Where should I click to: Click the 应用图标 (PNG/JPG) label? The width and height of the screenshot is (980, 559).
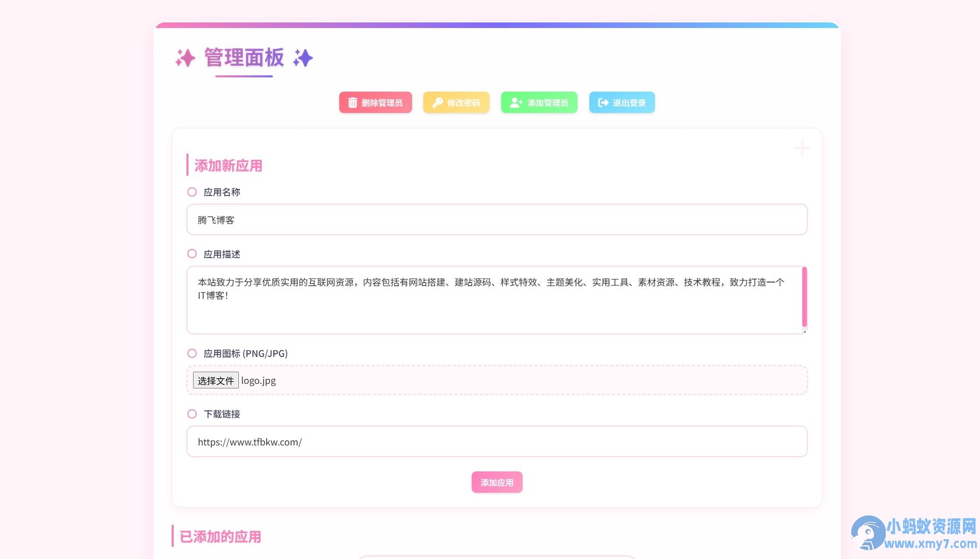coord(246,353)
